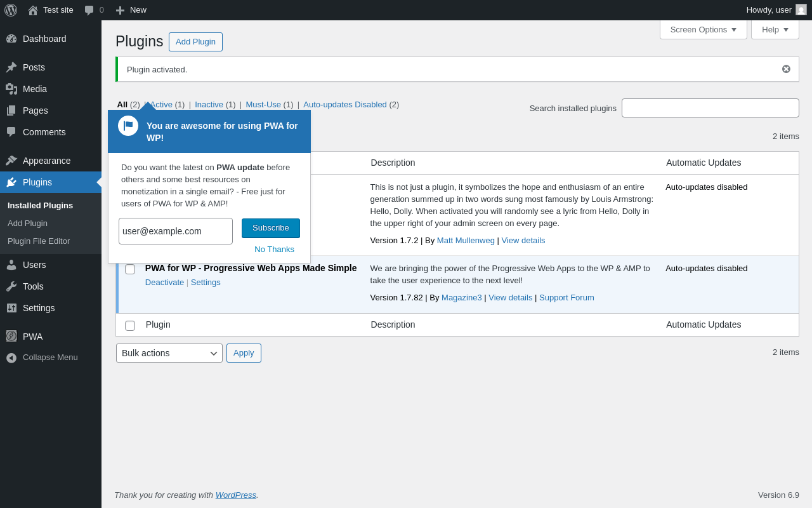The image size is (812, 508).
Task: Click the Search installed plugins field
Action: [710, 108]
